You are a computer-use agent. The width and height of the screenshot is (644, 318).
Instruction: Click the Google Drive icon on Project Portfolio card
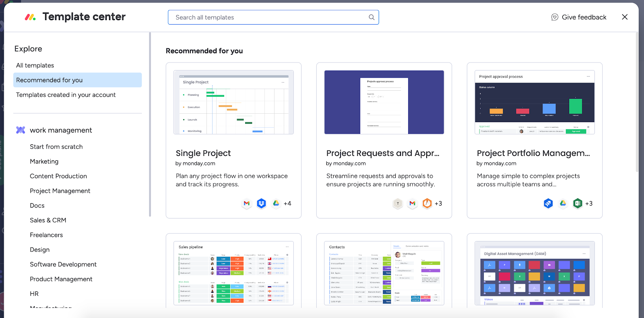563,204
